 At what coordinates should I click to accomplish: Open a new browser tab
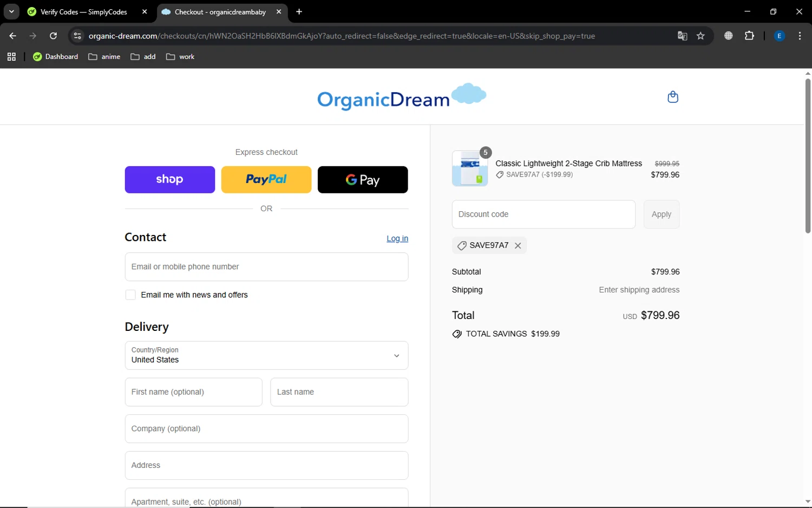point(299,11)
